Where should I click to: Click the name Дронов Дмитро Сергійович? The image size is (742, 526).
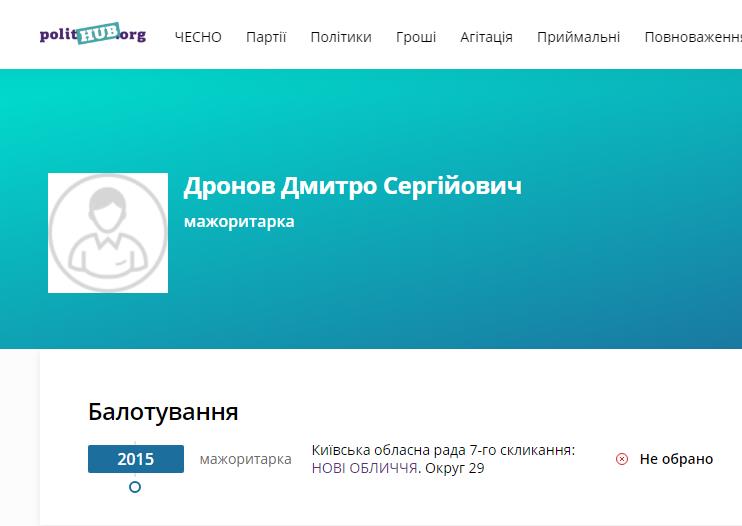352,186
